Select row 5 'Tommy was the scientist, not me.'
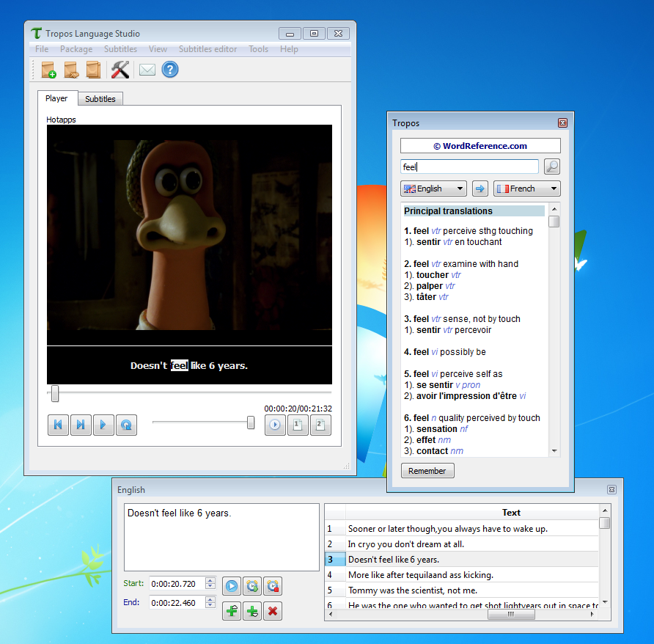The image size is (654, 644). coord(461,590)
